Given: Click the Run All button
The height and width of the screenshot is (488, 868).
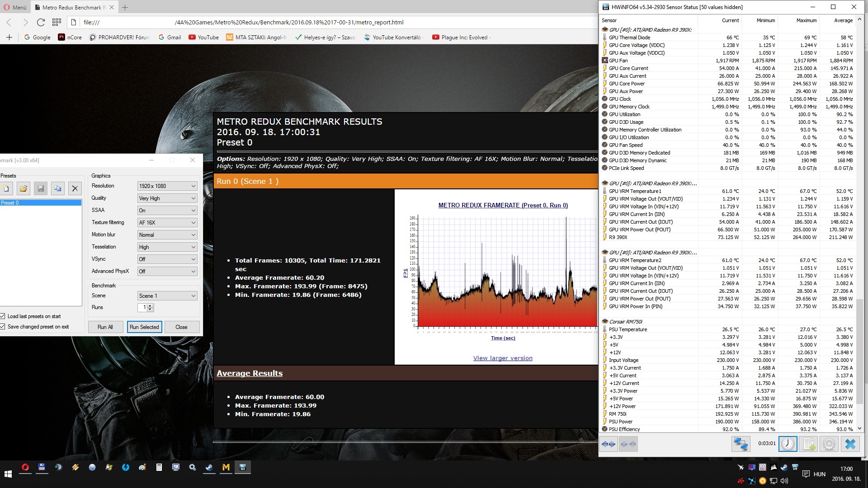Looking at the screenshot, I should pyautogui.click(x=105, y=327).
